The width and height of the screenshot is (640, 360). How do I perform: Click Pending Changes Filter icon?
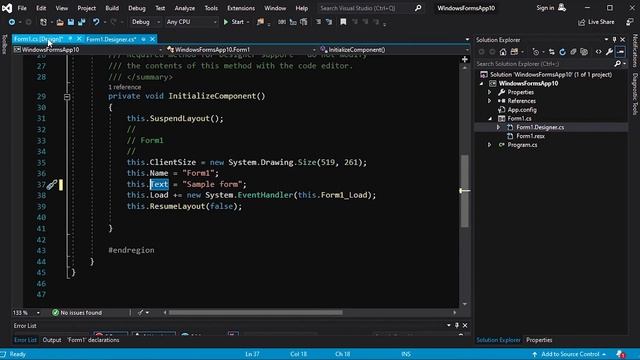pyautogui.click(x=536, y=52)
